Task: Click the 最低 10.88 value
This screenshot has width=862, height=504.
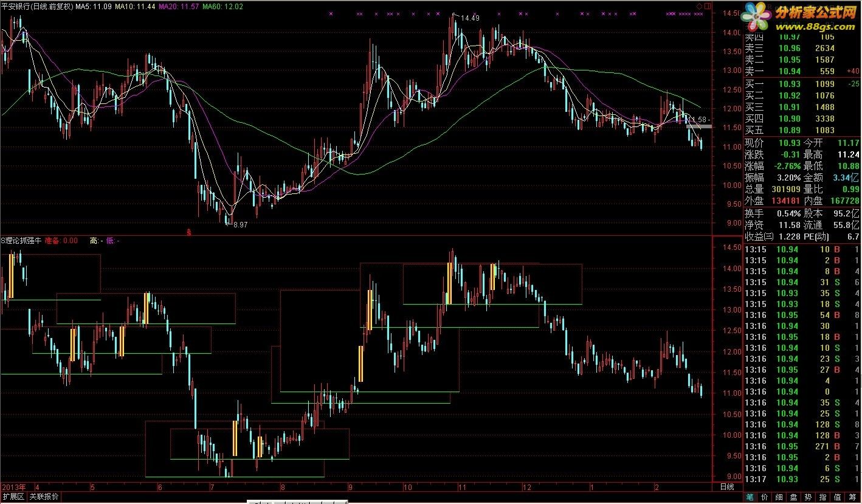Action: click(x=849, y=166)
